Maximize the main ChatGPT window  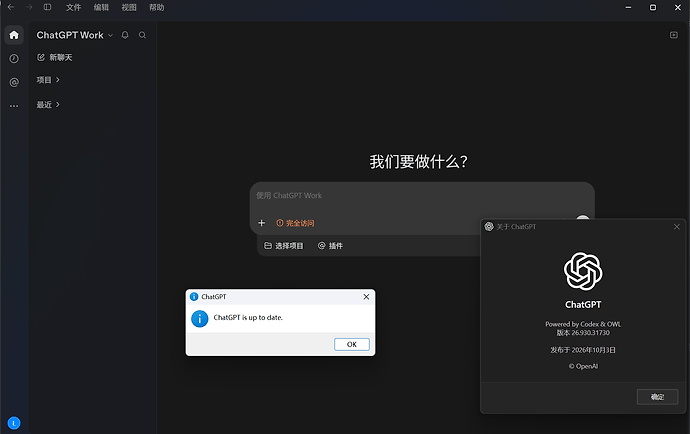tap(653, 7)
